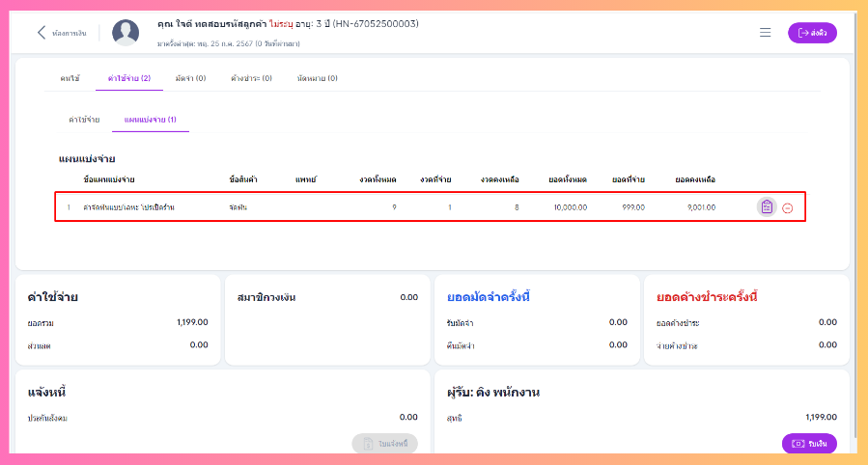
Task: Open the ค้างชำระ (0) tab
Action: pyautogui.click(x=251, y=78)
